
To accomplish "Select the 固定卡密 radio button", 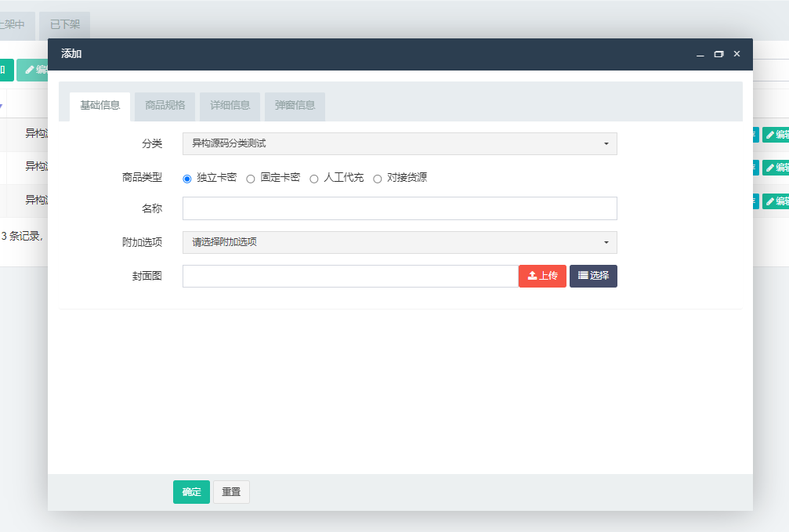I will (251, 179).
